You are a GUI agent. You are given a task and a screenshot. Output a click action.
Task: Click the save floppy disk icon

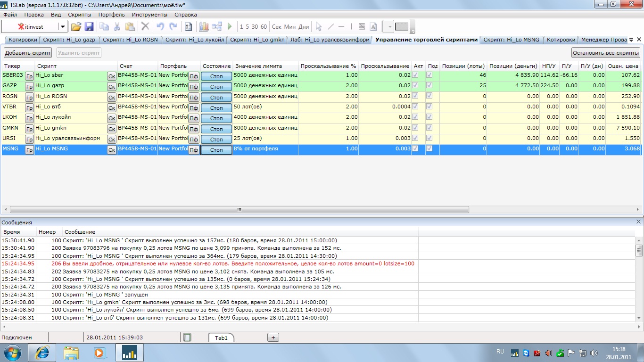click(x=89, y=27)
